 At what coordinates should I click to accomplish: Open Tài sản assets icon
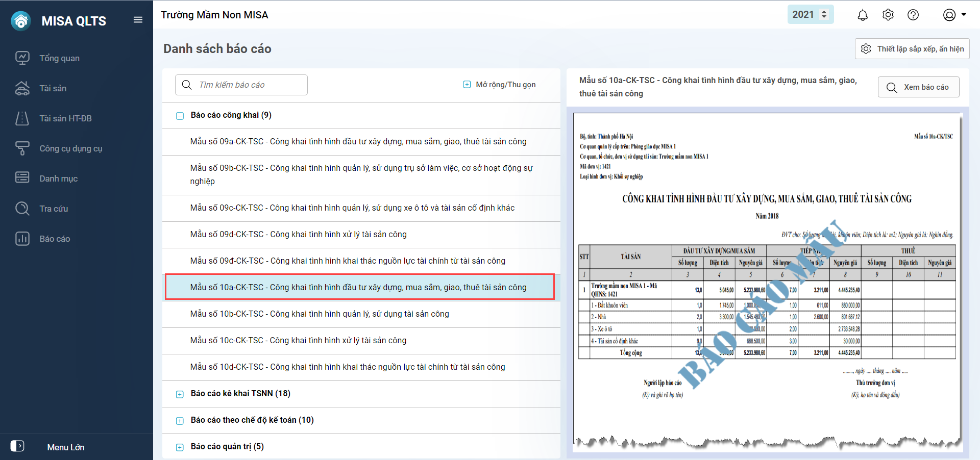(22, 88)
